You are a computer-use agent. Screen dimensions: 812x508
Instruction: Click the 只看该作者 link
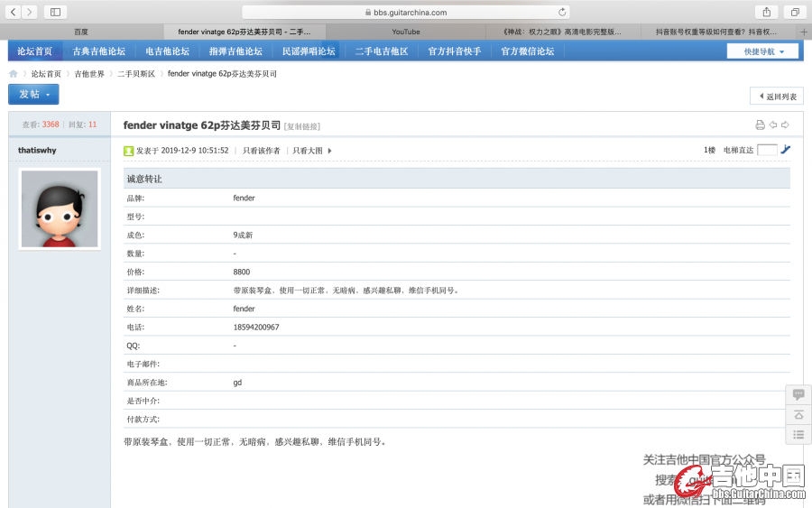click(262, 151)
